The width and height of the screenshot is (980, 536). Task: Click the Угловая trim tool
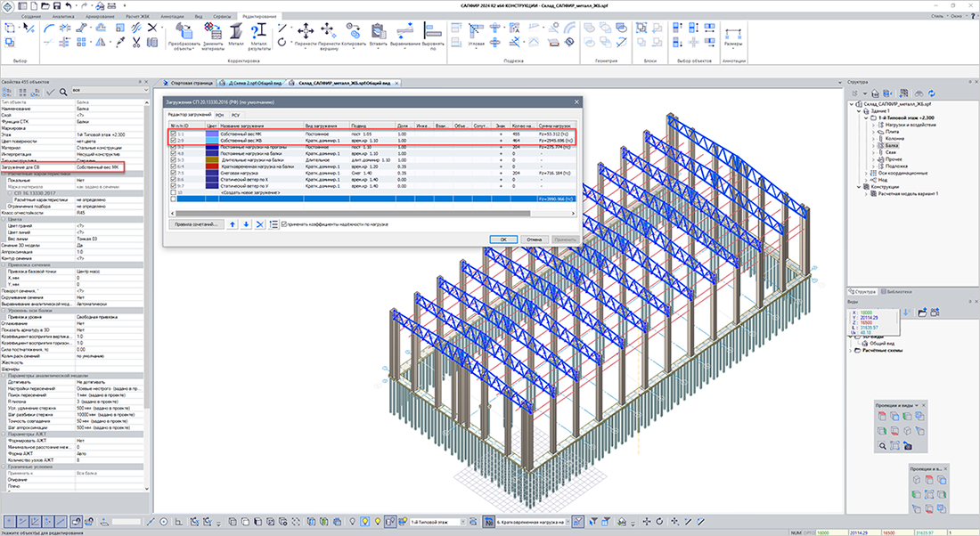tap(476, 35)
